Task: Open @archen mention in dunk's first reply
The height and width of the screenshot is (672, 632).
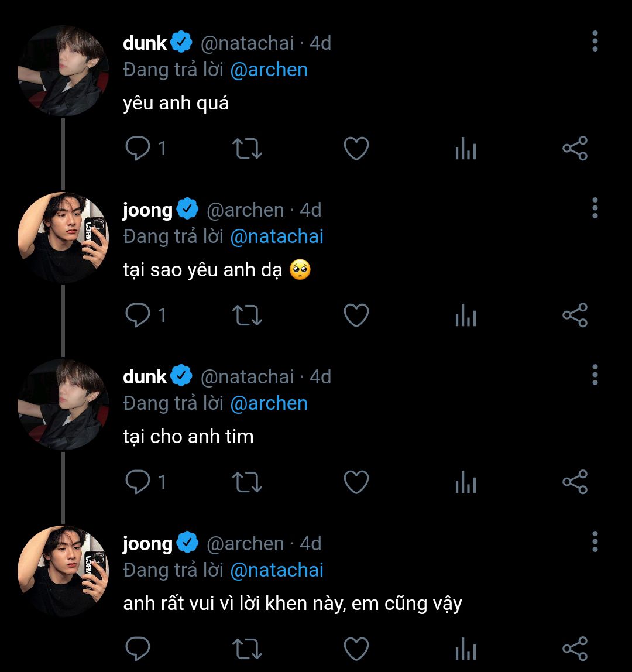Action: click(269, 70)
